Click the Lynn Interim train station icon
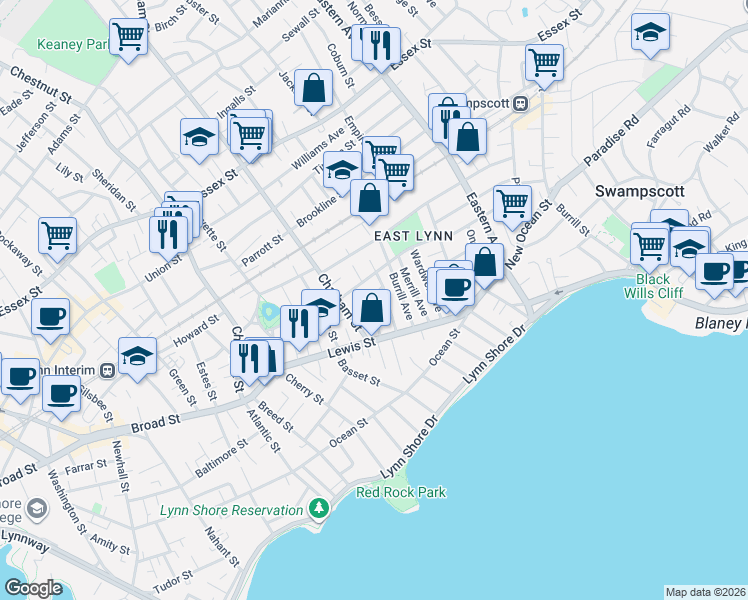This screenshot has width=748, height=600. coord(107,371)
